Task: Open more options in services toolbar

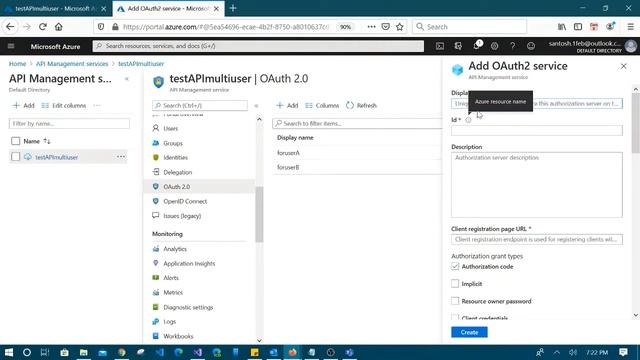Action: pos(97,105)
